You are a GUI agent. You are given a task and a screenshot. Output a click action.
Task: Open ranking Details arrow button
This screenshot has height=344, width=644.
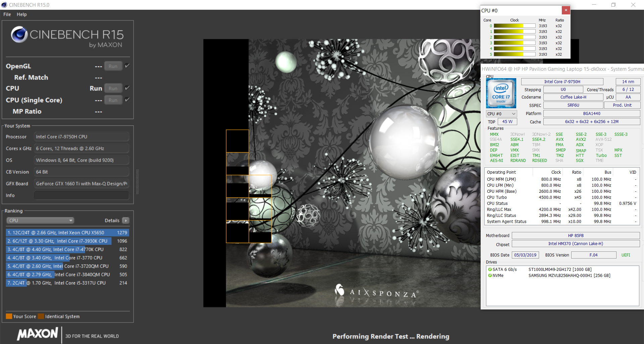(126, 221)
